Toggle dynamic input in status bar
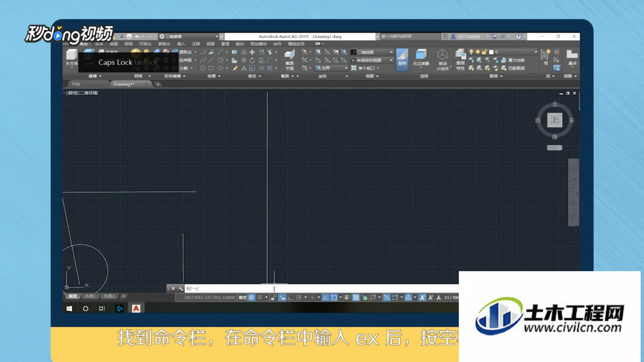644x362 pixels. [282, 297]
